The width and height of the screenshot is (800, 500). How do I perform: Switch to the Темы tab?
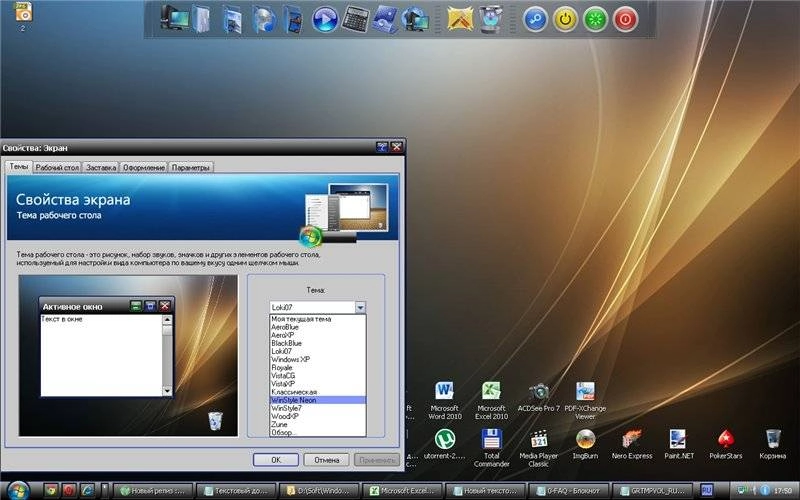tap(19, 167)
